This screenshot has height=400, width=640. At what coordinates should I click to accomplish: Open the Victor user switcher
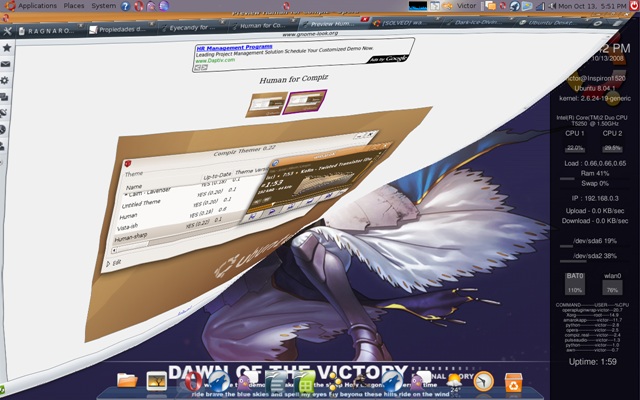pyautogui.click(x=466, y=6)
